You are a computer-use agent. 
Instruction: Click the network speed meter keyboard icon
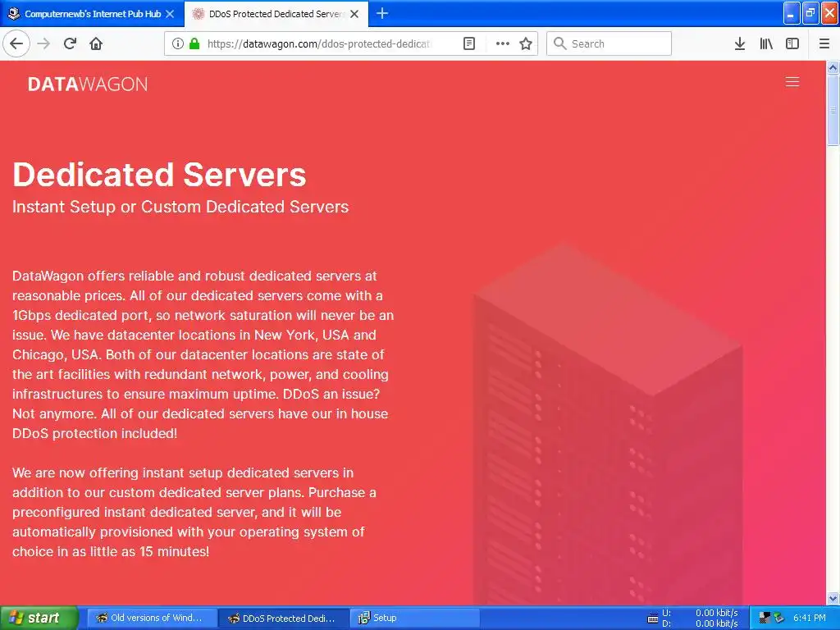pyautogui.click(x=652, y=619)
